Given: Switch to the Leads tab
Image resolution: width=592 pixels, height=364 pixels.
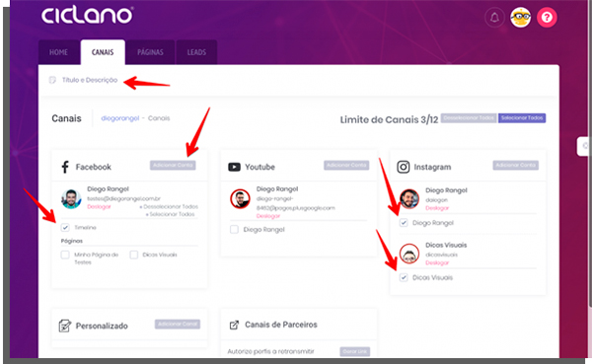Looking at the screenshot, I should pyautogui.click(x=196, y=52).
